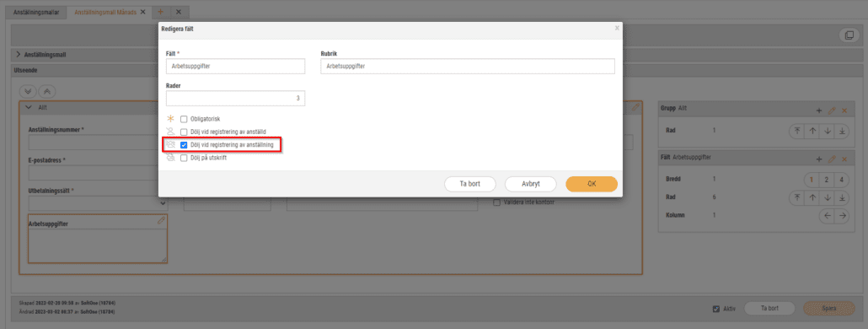Viewport: 868px width, 329px height.
Task: Click Ta bort in Redigera fält dialog
Action: (x=470, y=184)
